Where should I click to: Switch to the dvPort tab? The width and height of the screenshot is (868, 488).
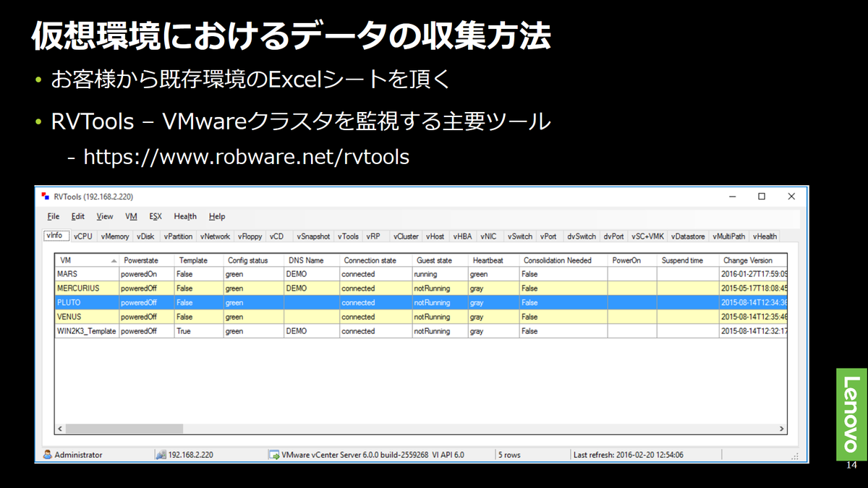pos(613,236)
